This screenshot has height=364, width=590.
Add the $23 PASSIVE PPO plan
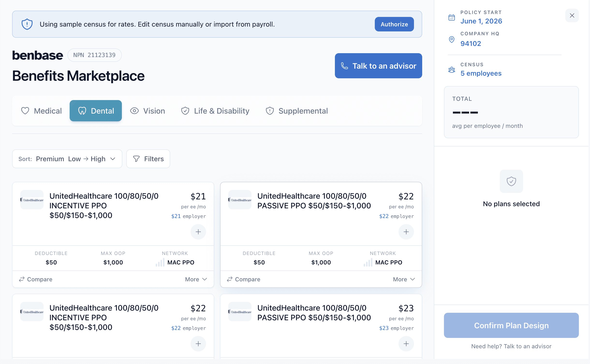pyautogui.click(x=406, y=344)
